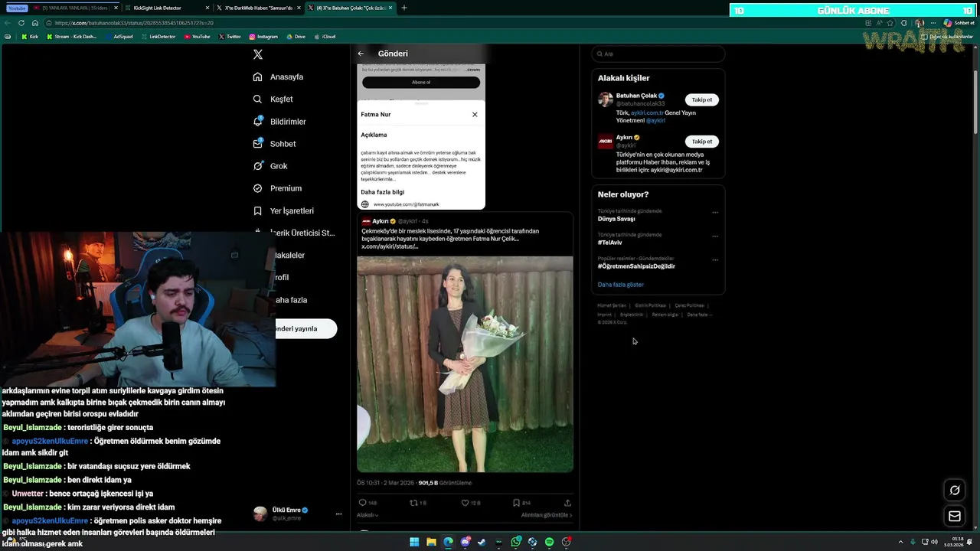The height and width of the screenshot is (551, 980).
Task: Open the floating messages envelope button
Action: [x=955, y=517]
